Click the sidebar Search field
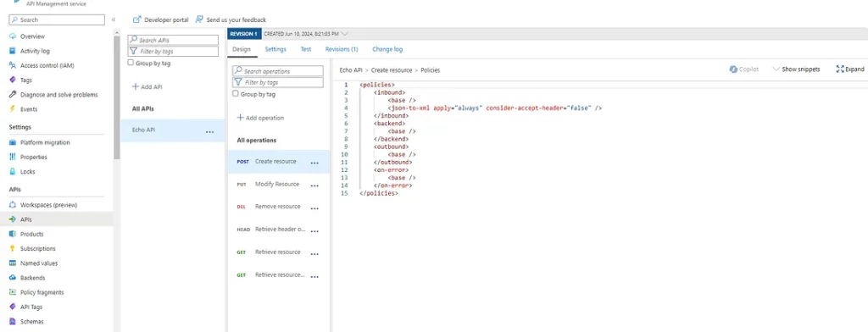Screen dimensions: 868x332 tap(57, 20)
